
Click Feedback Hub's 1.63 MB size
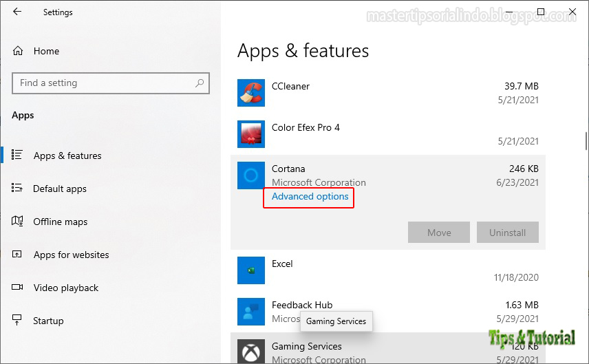(x=522, y=305)
